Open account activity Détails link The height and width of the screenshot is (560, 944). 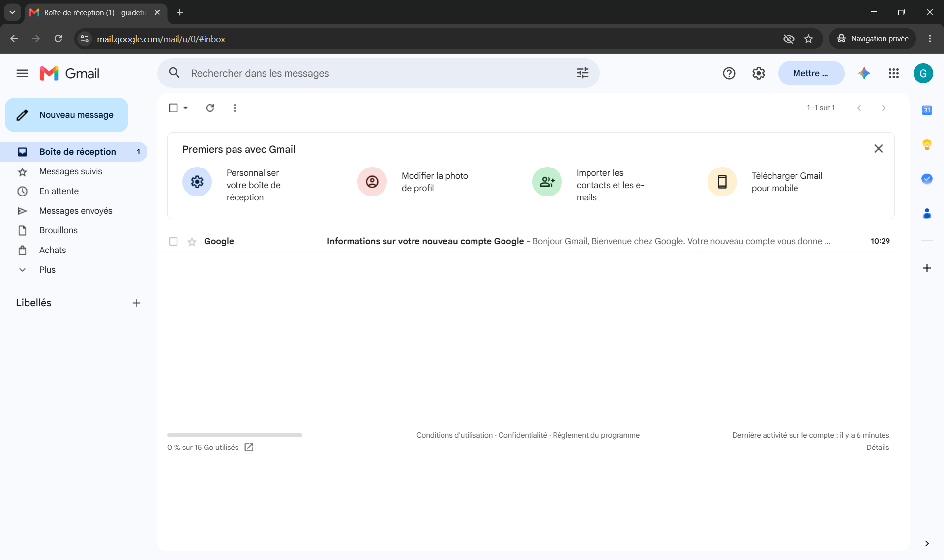[878, 448]
